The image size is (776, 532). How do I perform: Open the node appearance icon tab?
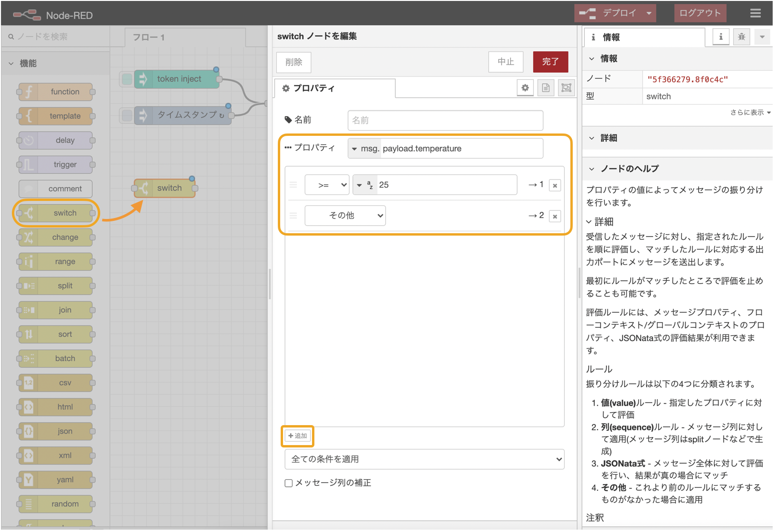coord(567,87)
